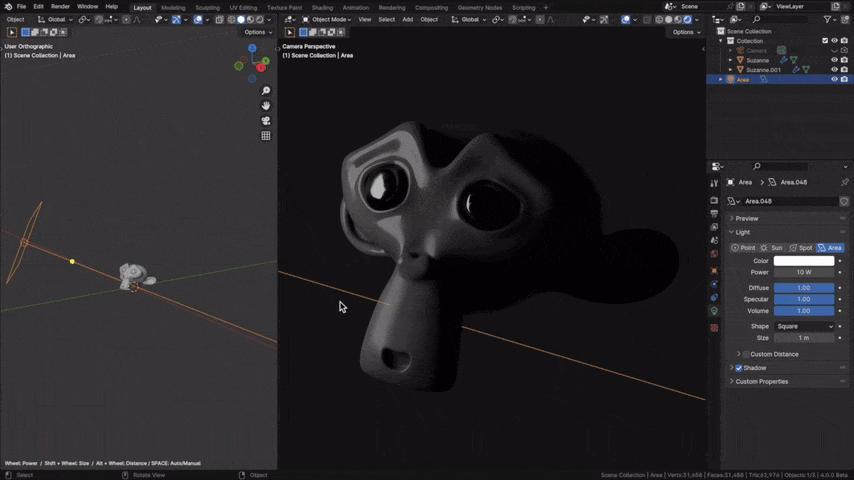Select tweak tool icon in left viewport
854x480 pixels.
pyautogui.click(x=11, y=32)
